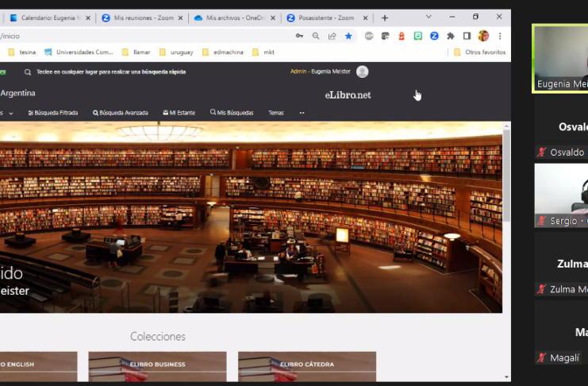Open the Zoom extension icon in toolbar
Viewport: 588px width, 386px height.
pos(434,36)
